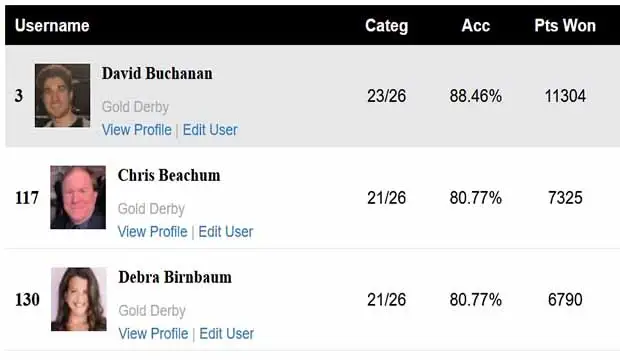Viewport: 620px width, 360px height.
Task: Select David Buchanan's avatar photo
Action: [x=62, y=96]
